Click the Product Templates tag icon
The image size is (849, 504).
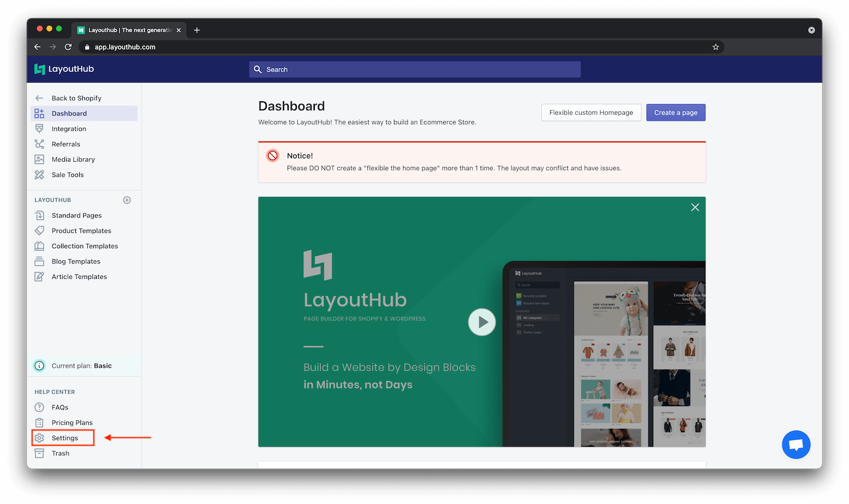39,230
